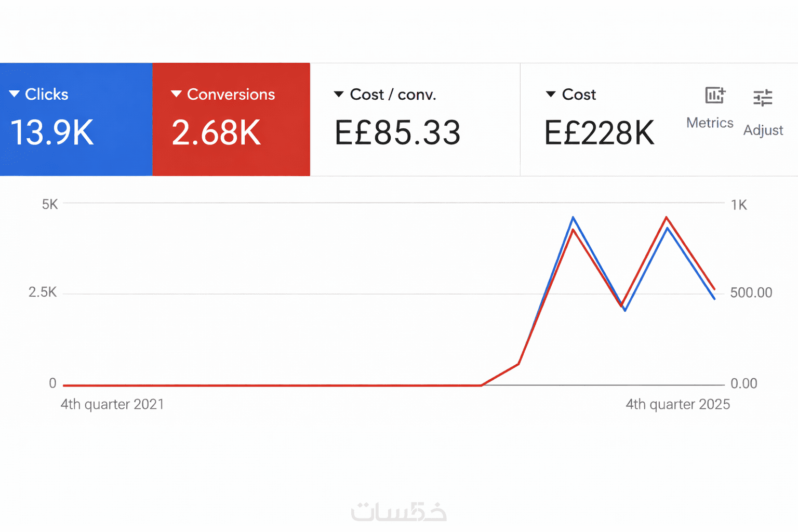Expand the Clicks metric dropdown arrow
The height and width of the screenshot is (532, 798).
(x=15, y=94)
